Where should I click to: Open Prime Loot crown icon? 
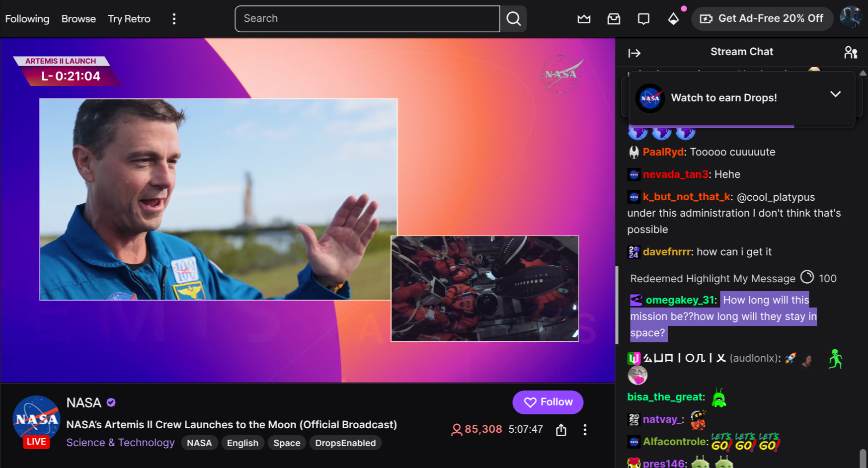pos(584,19)
